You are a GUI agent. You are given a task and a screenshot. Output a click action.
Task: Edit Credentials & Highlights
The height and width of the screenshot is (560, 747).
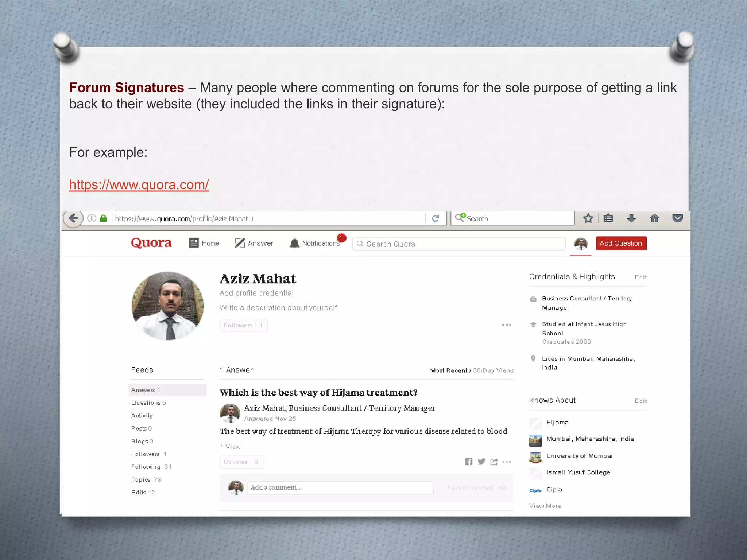pyautogui.click(x=640, y=277)
